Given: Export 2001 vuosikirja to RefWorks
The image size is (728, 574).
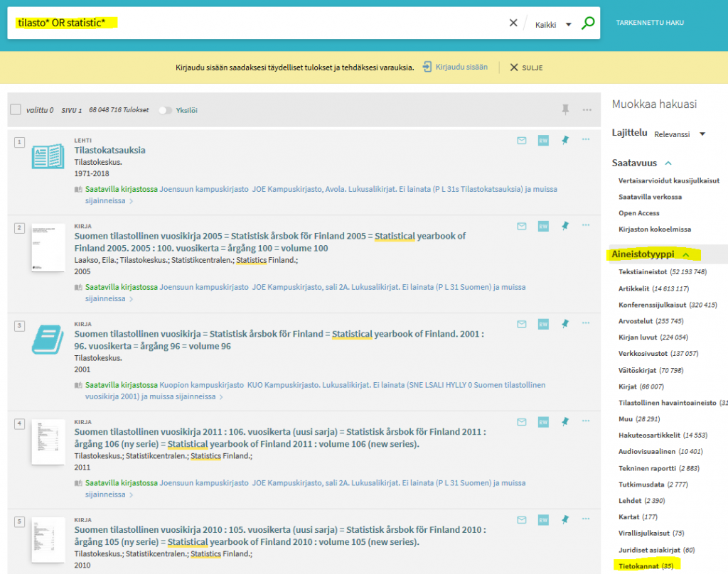Looking at the screenshot, I should (x=543, y=324).
